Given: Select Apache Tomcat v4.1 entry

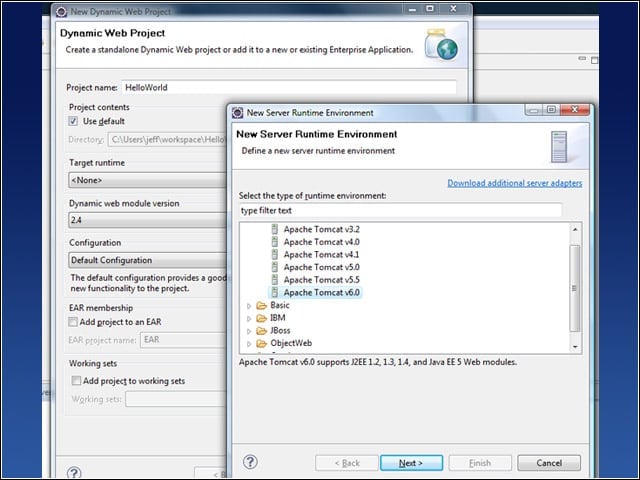Looking at the screenshot, I should click(321, 254).
